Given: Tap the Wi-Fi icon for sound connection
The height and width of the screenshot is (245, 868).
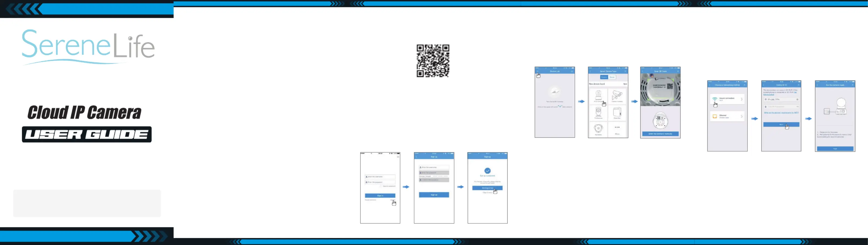Looking at the screenshot, I should [715, 99].
